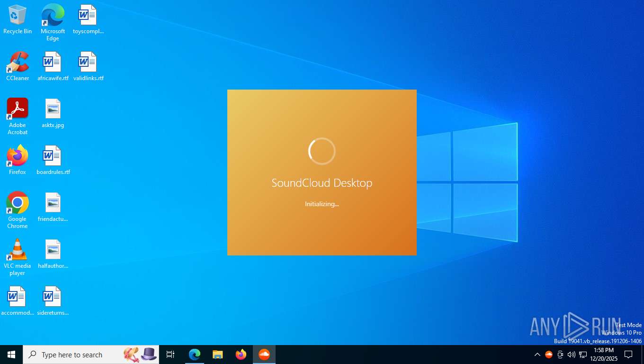
Task: Select the toyscompl... Word document icon
Action: pos(88,19)
